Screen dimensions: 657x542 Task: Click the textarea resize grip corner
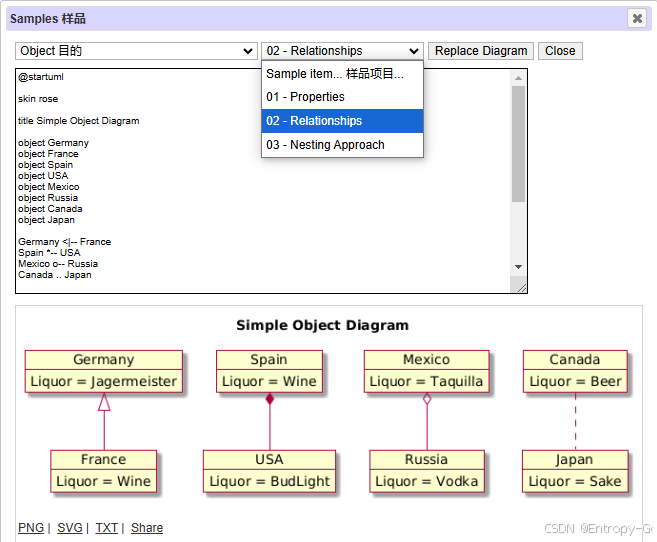(522, 288)
